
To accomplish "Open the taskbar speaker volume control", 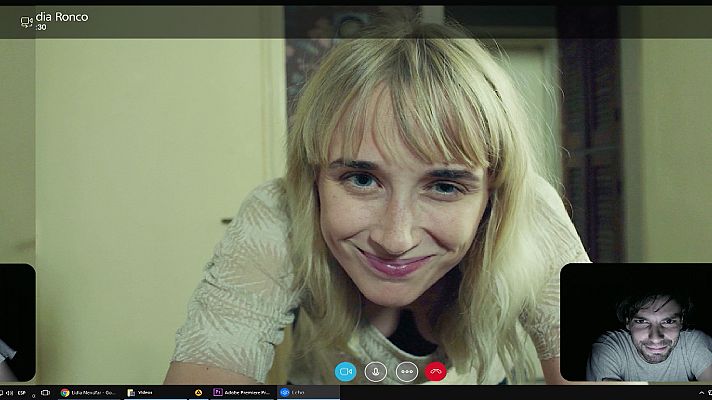I will pyautogui.click(x=7, y=393).
